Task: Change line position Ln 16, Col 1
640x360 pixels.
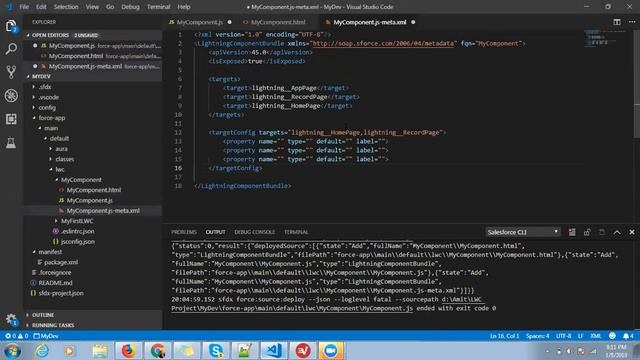Action: (x=504, y=336)
